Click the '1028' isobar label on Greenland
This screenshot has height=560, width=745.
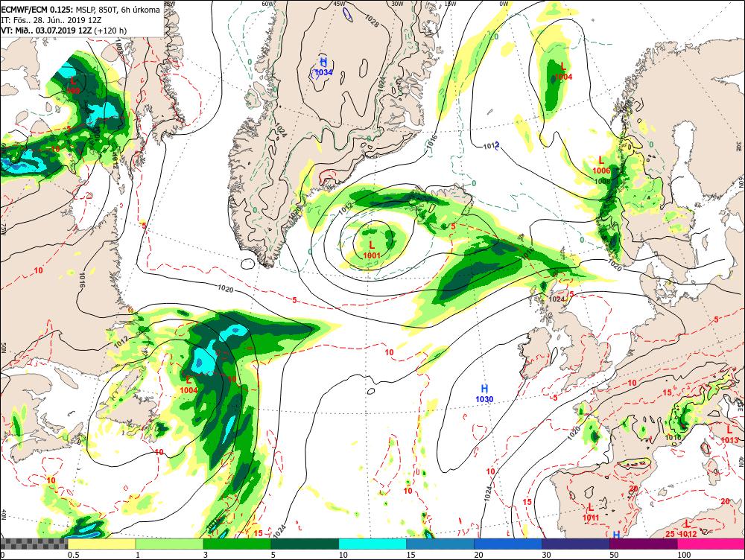coord(372,19)
